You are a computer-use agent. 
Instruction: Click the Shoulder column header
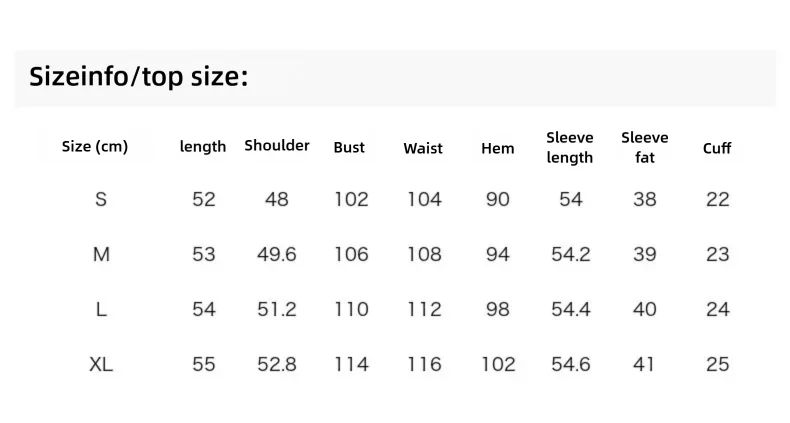(277, 146)
